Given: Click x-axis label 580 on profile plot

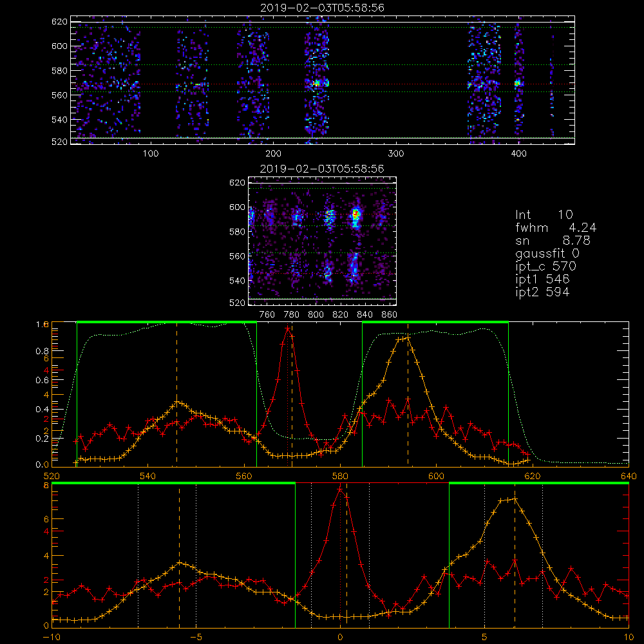Looking at the screenshot, I should (340, 476).
